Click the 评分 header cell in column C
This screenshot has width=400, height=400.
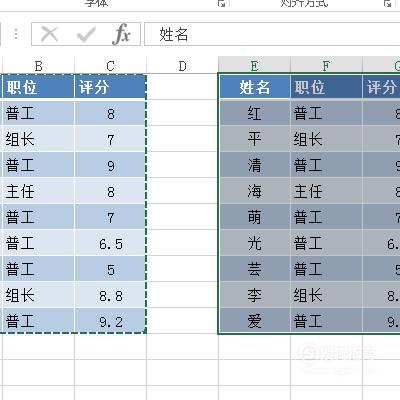click(x=110, y=87)
